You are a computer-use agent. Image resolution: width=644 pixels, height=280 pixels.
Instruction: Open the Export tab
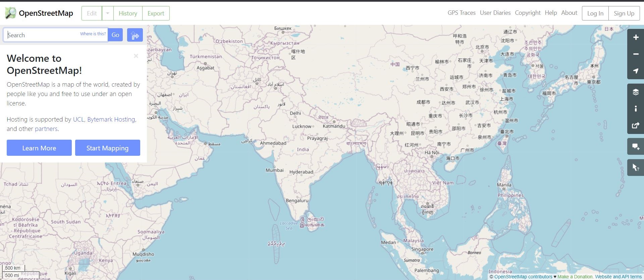click(156, 13)
